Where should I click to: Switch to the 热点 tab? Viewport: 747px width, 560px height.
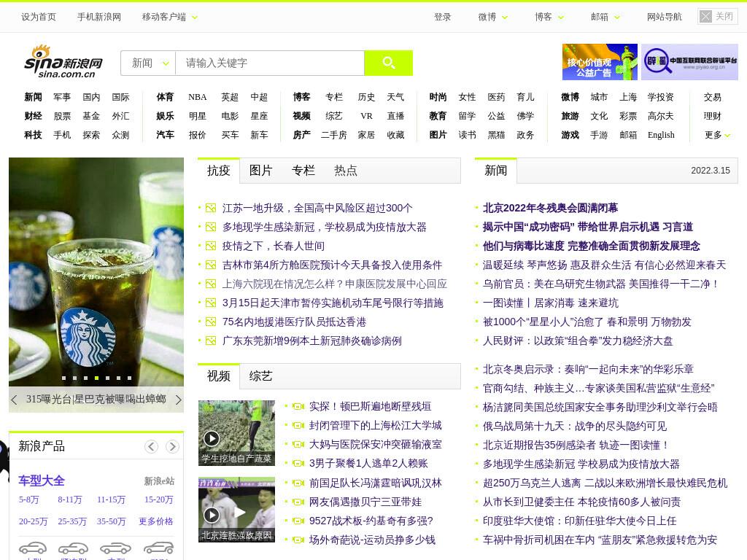point(345,171)
